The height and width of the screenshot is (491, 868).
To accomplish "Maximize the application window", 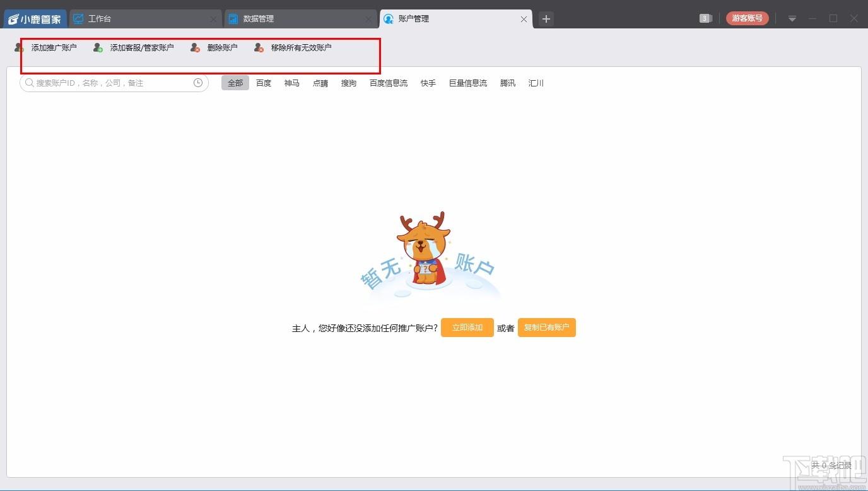I will pyautogui.click(x=833, y=19).
